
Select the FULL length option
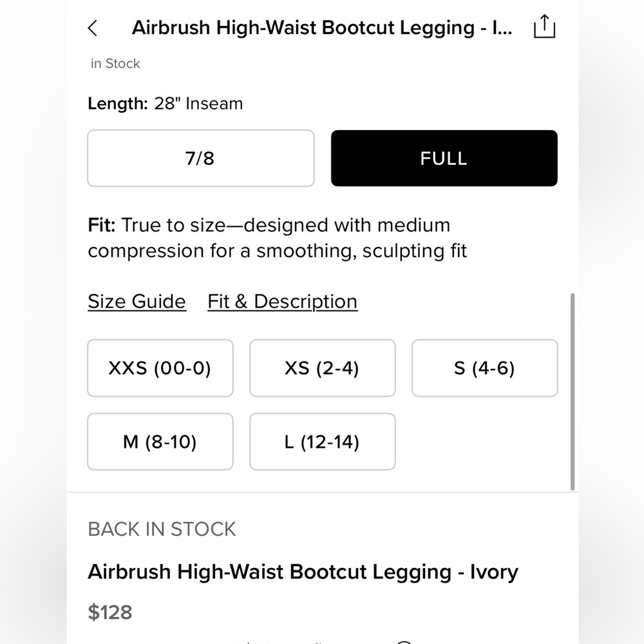pos(444,158)
